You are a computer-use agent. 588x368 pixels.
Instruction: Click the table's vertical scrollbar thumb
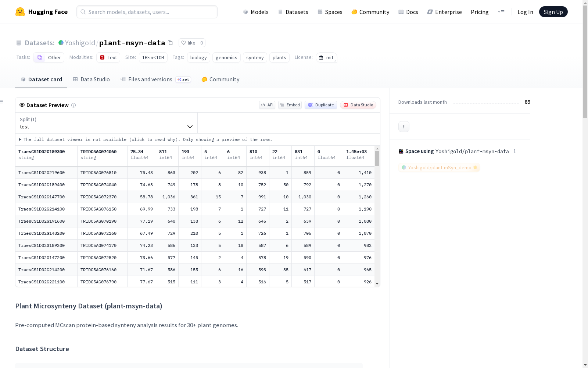377,159
